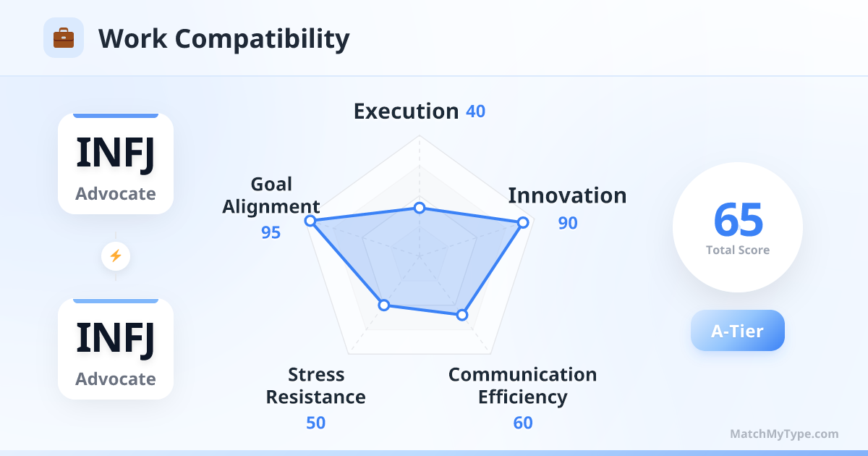Viewport: 868px width, 456px height.
Task: Click the Execution axis label
Action: coord(406,111)
